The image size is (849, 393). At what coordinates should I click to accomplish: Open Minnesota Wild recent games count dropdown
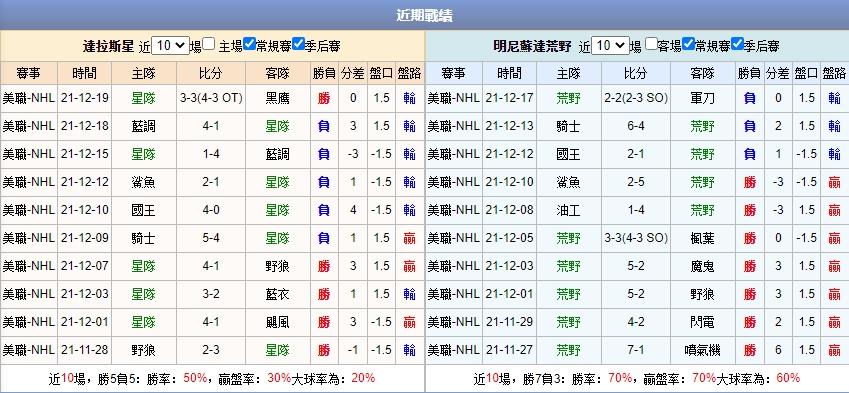pyautogui.click(x=610, y=45)
